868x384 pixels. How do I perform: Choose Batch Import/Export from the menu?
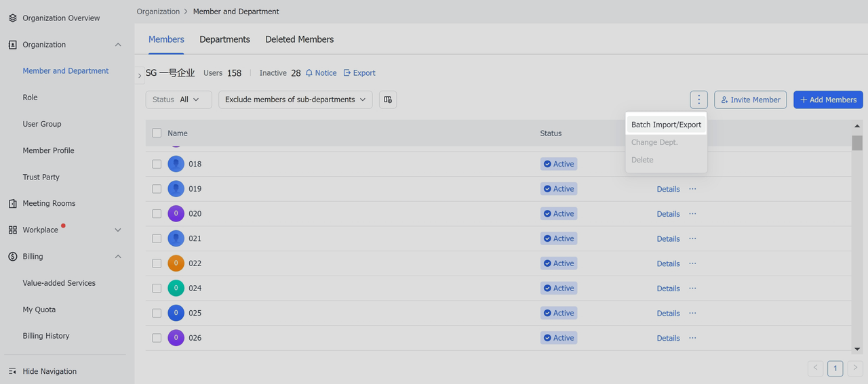tap(666, 125)
